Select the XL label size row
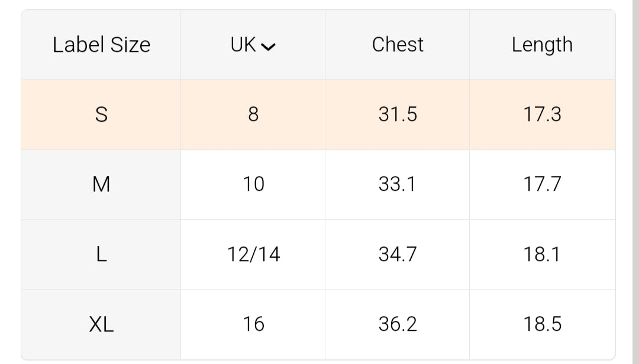Screen dimensions: 639x364 101,324
